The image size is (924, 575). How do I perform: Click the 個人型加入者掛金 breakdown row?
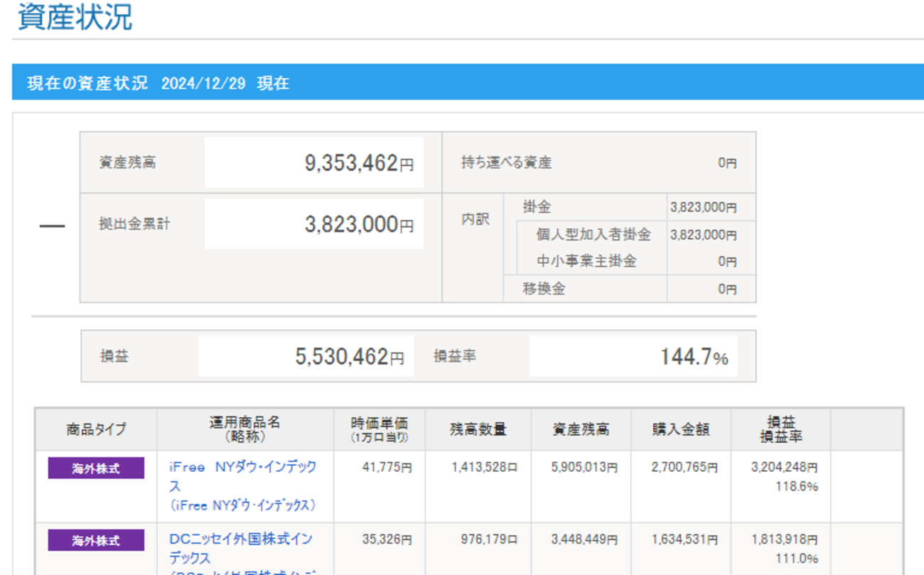593,235
